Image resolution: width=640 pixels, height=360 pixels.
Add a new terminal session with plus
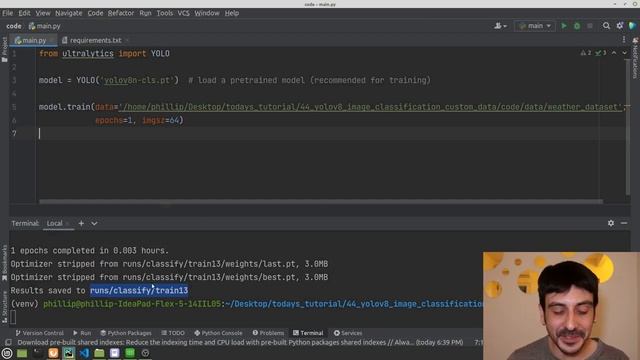click(x=81, y=223)
